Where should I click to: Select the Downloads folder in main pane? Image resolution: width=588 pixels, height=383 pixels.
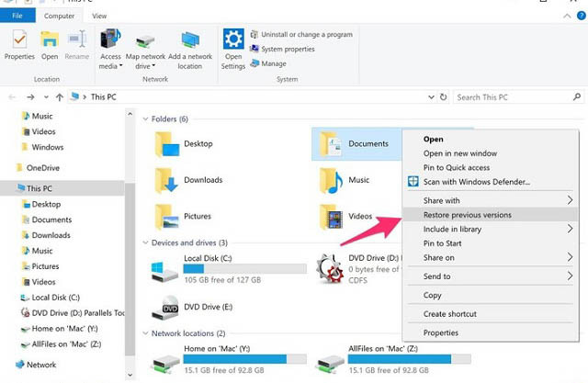(188, 180)
